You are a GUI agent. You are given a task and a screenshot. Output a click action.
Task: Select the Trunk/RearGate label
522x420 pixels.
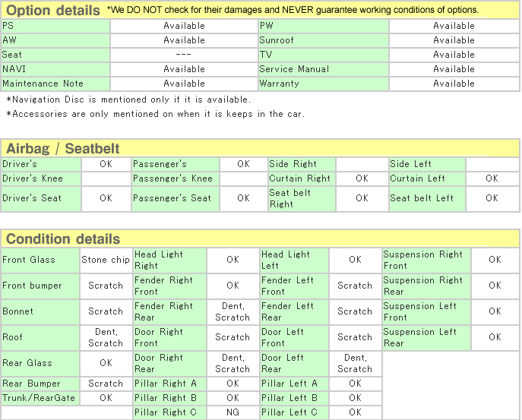point(39,398)
